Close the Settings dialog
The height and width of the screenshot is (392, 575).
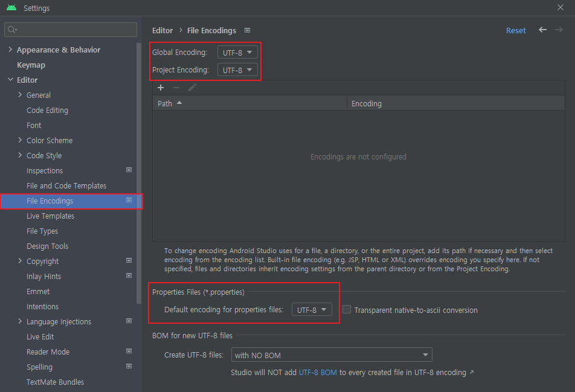pos(561,7)
